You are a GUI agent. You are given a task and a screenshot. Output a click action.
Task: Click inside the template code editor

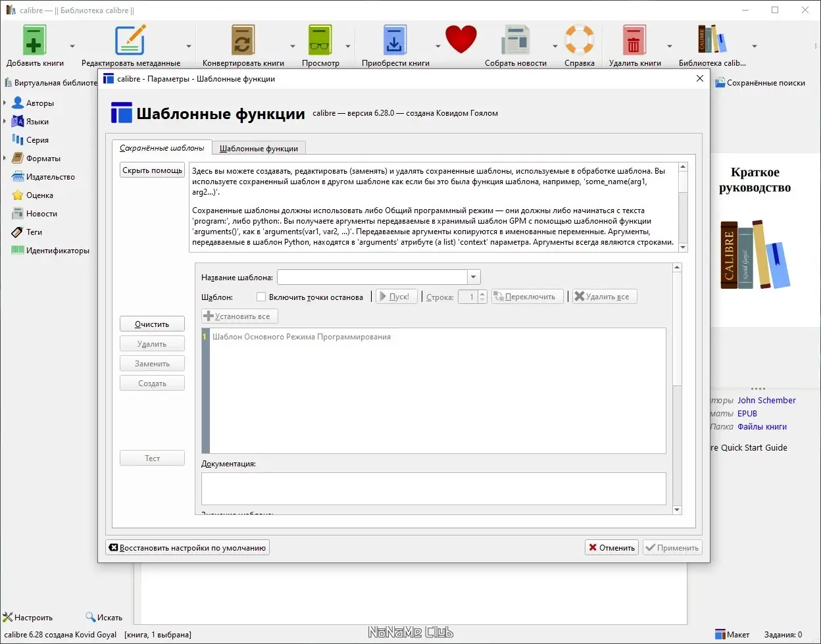tap(437, 391)
